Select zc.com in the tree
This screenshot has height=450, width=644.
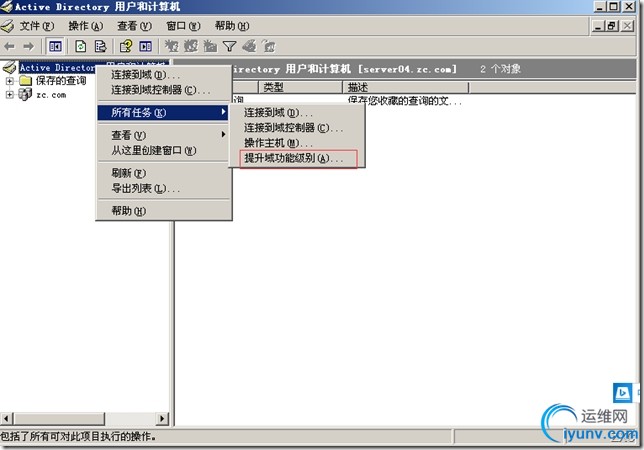tap(51, 95)
